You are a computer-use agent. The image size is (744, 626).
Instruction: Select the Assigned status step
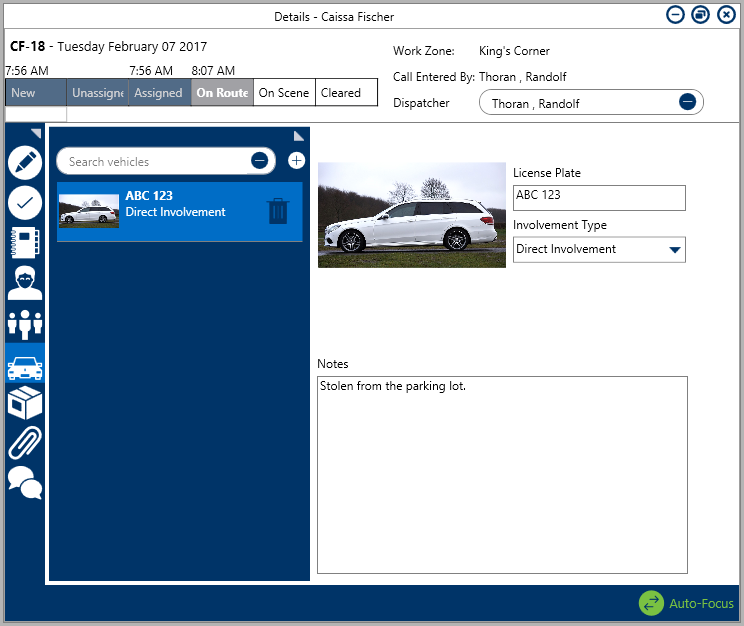tap(159, 93)
